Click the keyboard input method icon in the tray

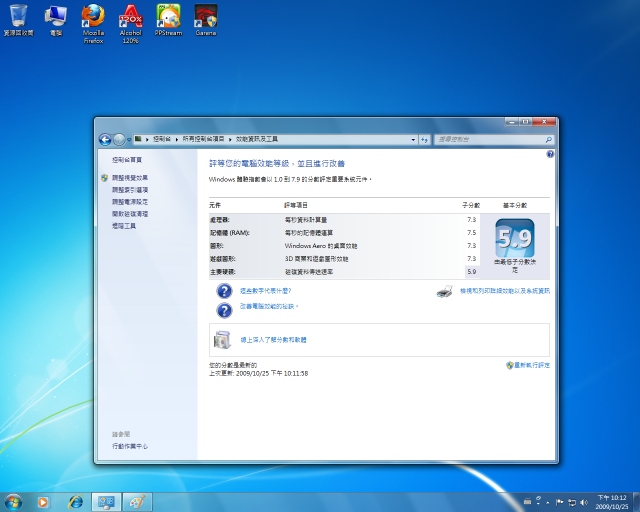tap(528, 502)
